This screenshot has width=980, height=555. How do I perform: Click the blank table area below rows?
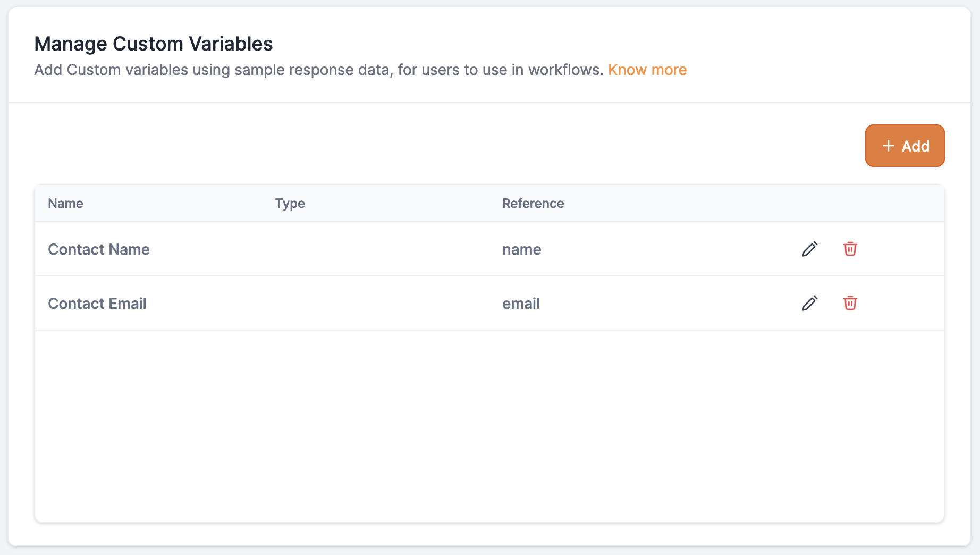pyautogui.click(x=489, y=425)
